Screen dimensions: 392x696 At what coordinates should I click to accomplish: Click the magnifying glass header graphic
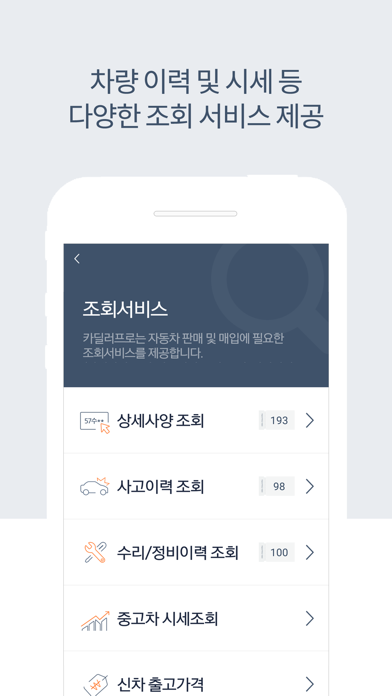(270, 293)
